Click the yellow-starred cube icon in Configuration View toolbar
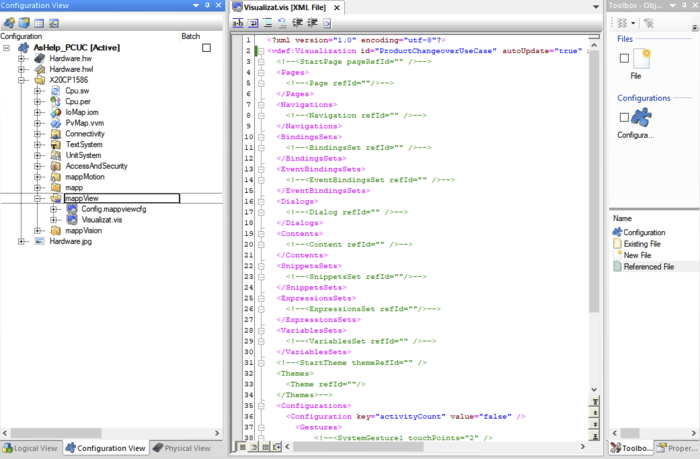 24,23
